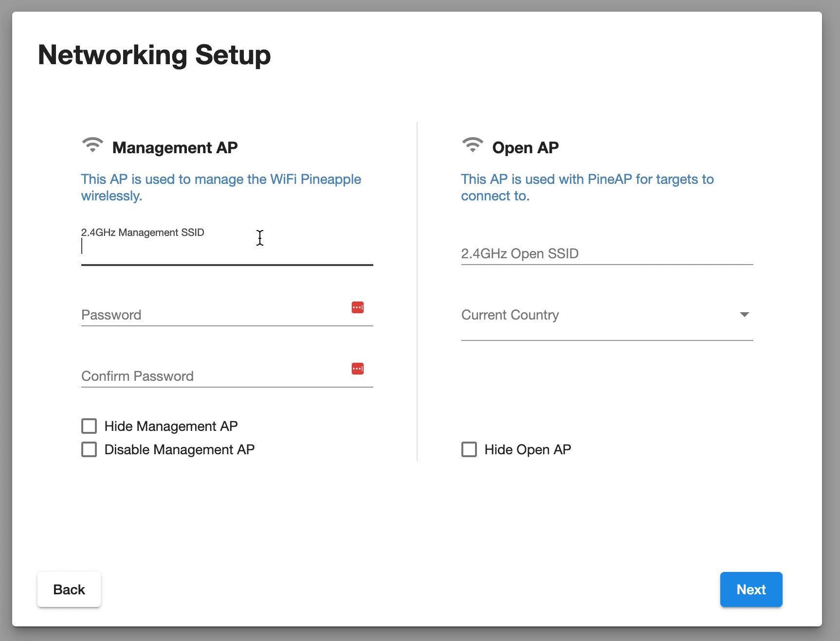Screen dimensions: 840x641
Task: Toggle the Hide Open AP checkbox
Action: click(469, 449)
